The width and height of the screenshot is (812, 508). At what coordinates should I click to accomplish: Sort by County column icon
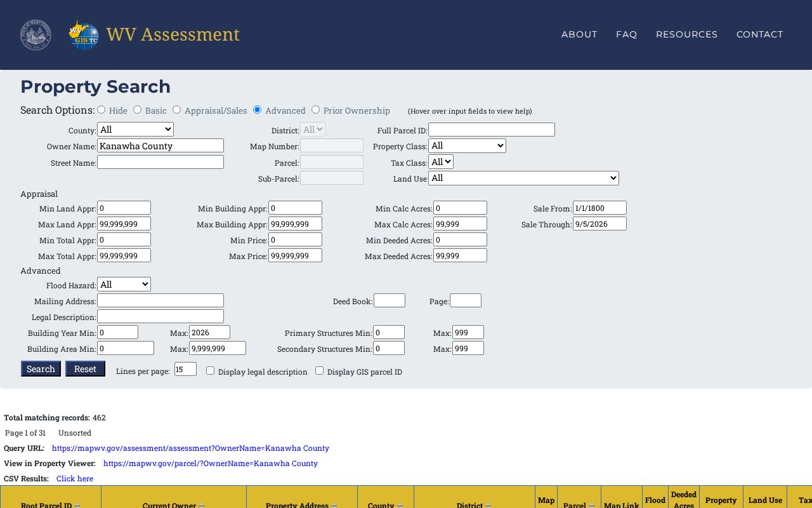(x=400, y=505)
